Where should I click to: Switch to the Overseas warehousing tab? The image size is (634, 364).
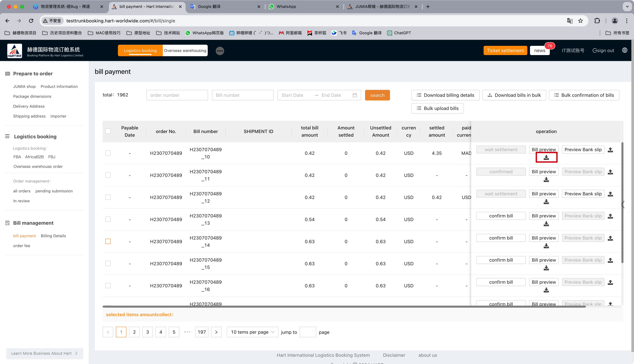185,50
